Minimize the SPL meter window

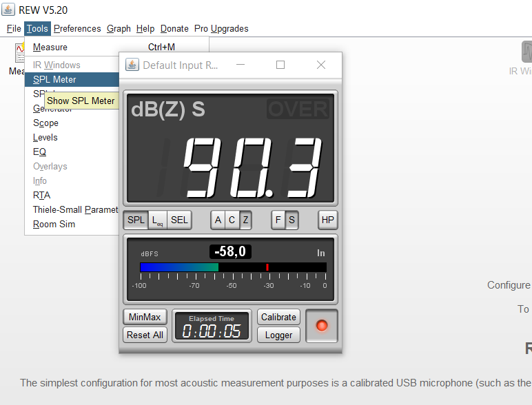pyautogui.click(x=241, y=65)
